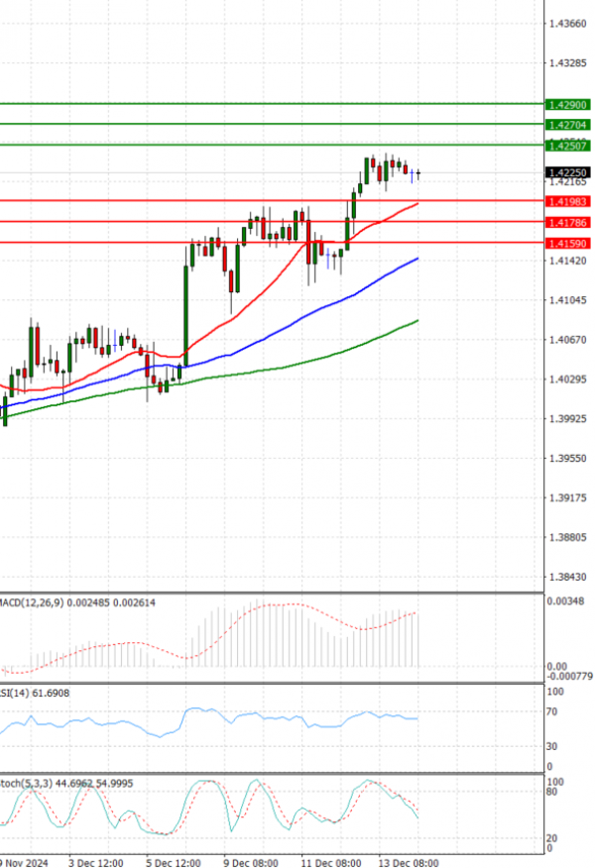The image size is (595, 868).
Task: Click the 1.38805 price axis value
Action: [568, 537]
